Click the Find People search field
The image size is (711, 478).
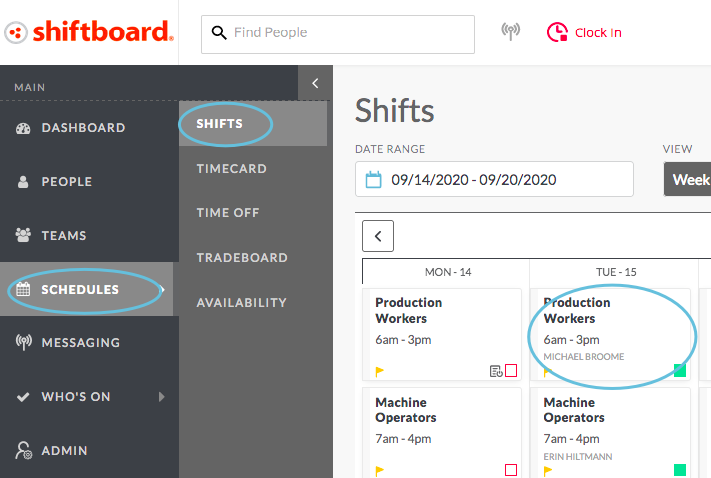coord(338,34)
